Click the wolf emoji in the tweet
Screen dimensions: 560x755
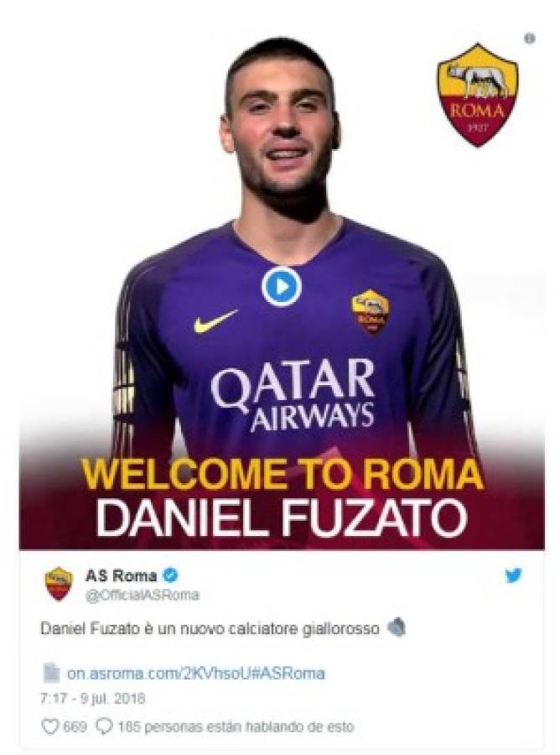coord(397,627)
